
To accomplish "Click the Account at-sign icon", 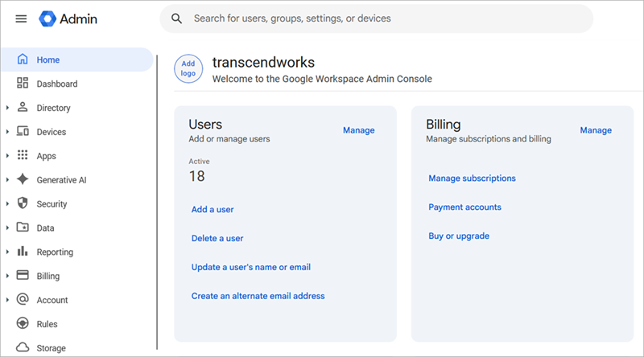I will point(23,299).
